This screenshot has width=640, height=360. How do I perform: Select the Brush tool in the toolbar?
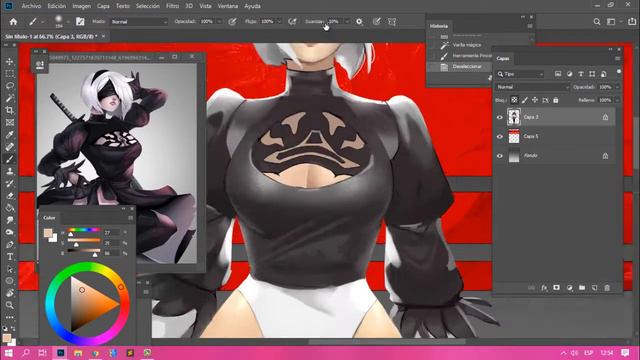coord(10,159)
